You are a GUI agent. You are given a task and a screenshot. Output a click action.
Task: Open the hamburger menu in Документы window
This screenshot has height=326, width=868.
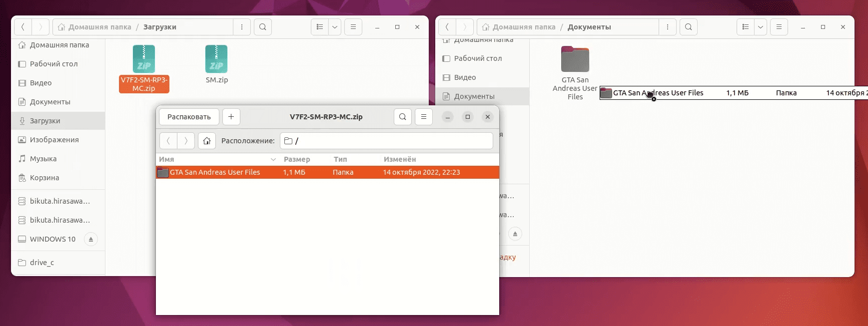[x=779, y=27]
